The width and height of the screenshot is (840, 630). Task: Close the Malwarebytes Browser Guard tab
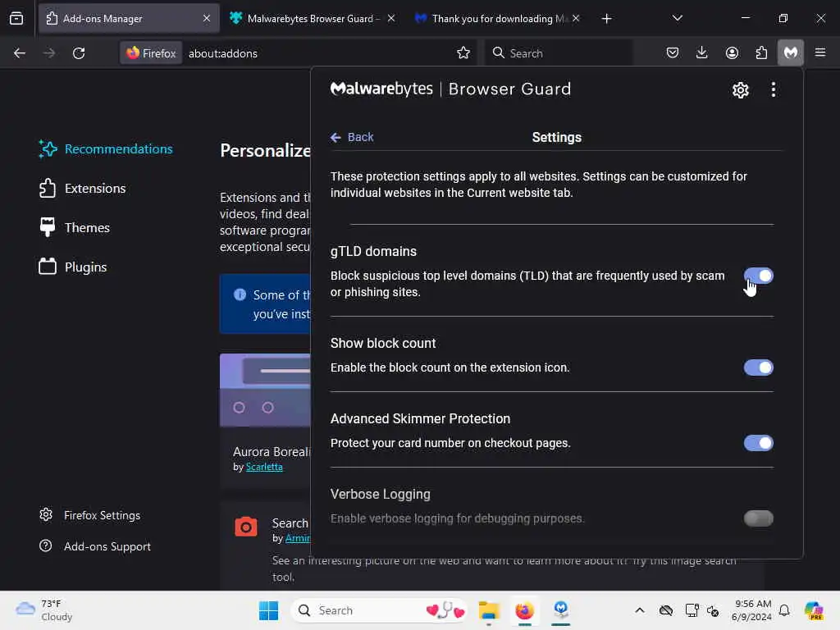(x=391, y=18)
